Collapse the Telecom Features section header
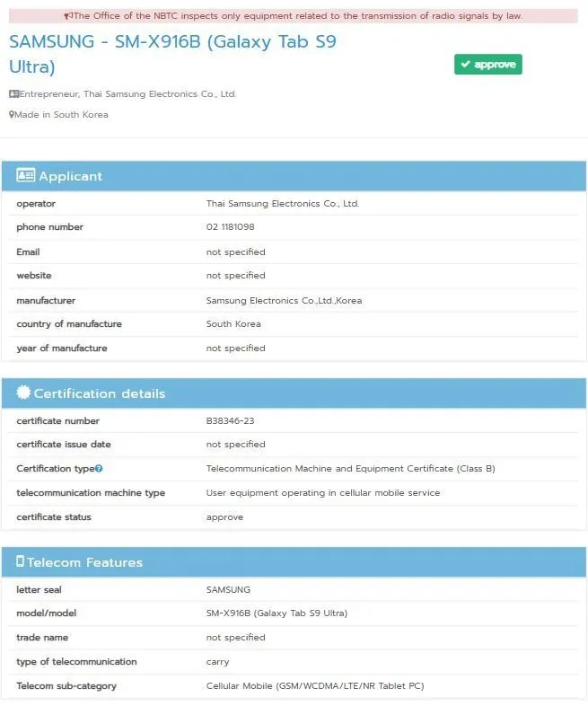 click(x=294, y=562)
